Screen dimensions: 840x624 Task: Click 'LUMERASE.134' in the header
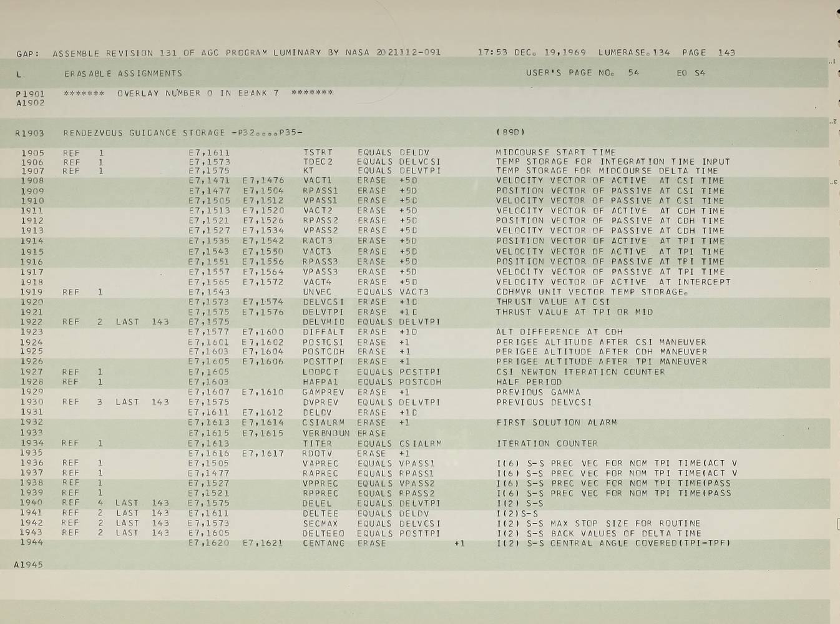(634, 53)
